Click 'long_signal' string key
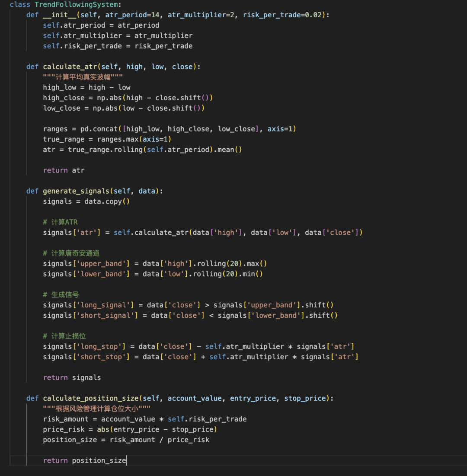 point(103,305)
